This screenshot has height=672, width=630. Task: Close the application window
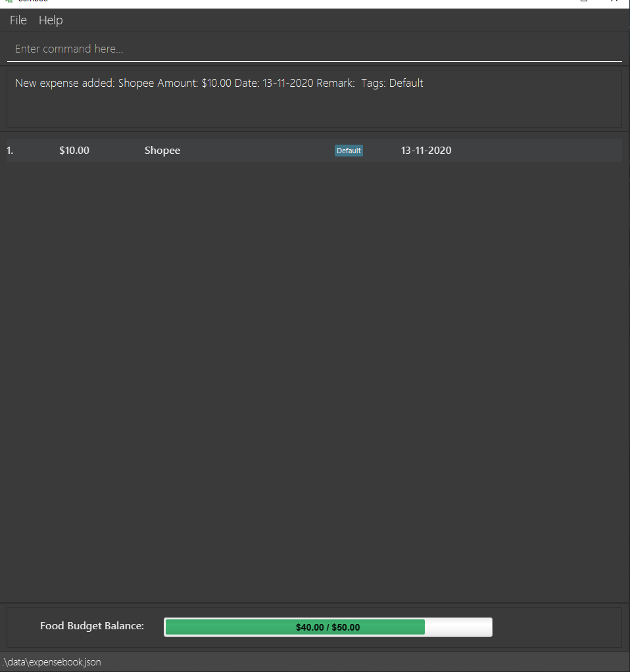(x=614, y=1)
